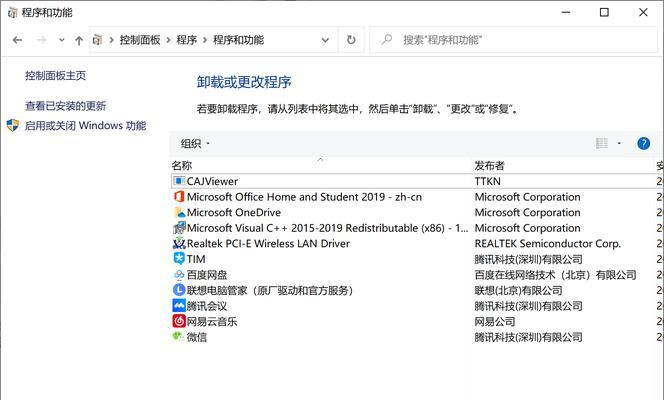Select 腾讯会议 program icon
Screen dimensions: 664x400
click(x=179, y=306)
